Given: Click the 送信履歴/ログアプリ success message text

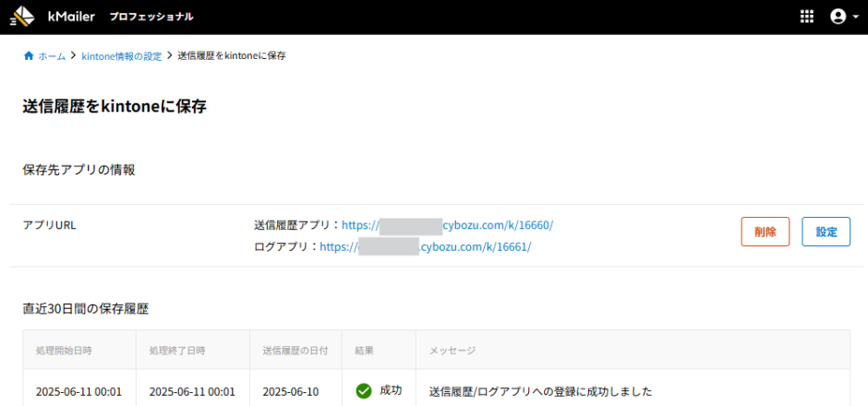Looking at the screenshot, I should (x=540, y=391).
